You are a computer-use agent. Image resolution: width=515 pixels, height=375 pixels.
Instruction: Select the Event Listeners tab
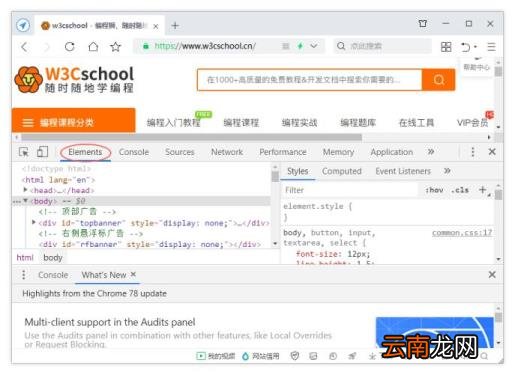403,171
